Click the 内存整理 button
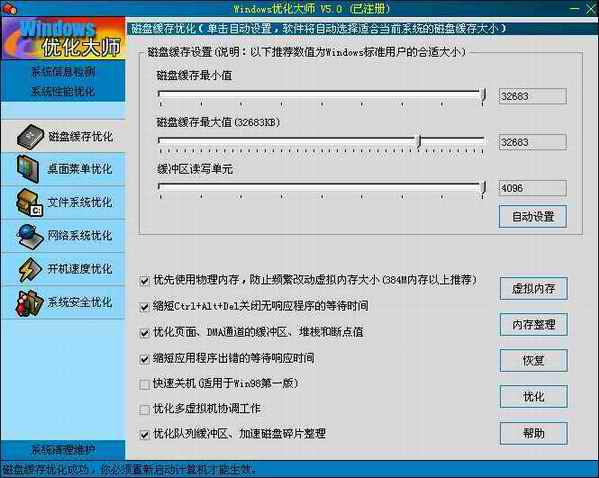The height and width of the screenshot is (478, 599). click(534, 324)
